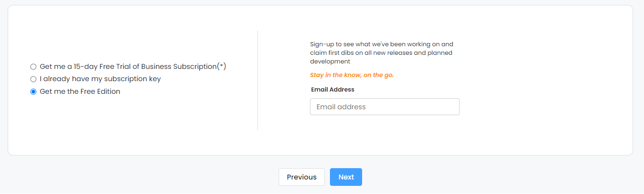The width and height of the screenshot is (644, 194).
Task: Click the Email address input field
Action: click(384, 107)
